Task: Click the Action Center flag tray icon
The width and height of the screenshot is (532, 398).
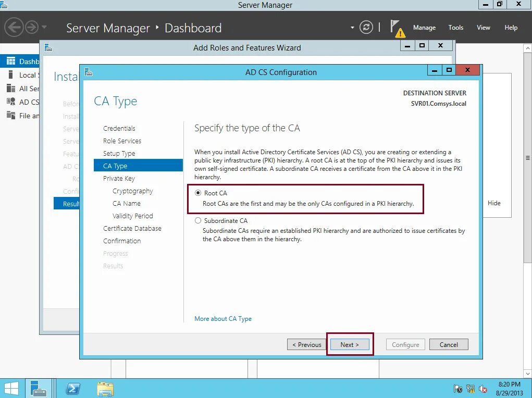Action: [x=457, y=389]
